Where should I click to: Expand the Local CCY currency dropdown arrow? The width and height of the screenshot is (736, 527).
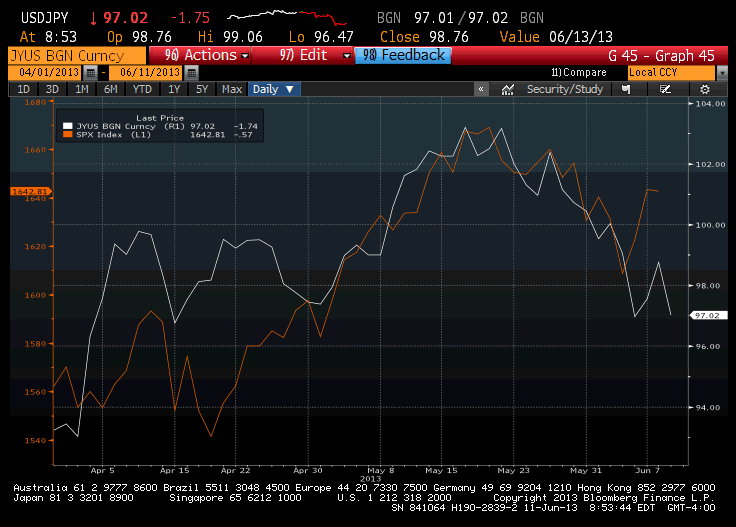click(722, 73)
